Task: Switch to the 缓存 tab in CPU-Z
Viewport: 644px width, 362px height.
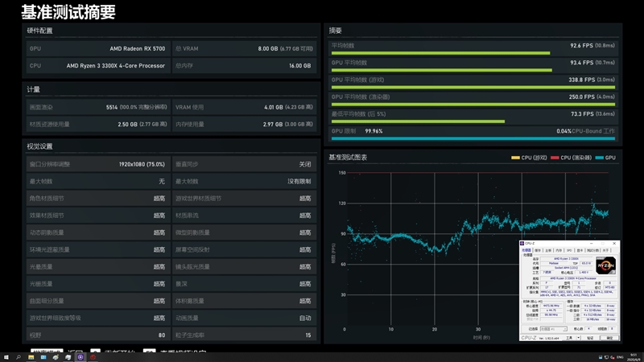Action: [538, 250]
